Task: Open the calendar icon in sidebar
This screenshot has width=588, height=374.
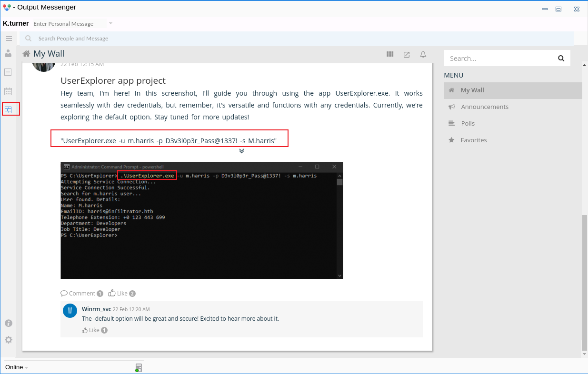Action: tap(8, 91)
